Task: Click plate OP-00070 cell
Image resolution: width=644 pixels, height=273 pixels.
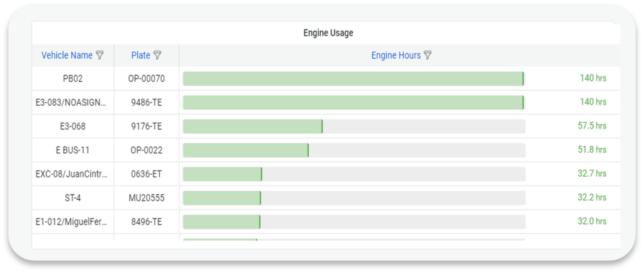Action: 147,79
